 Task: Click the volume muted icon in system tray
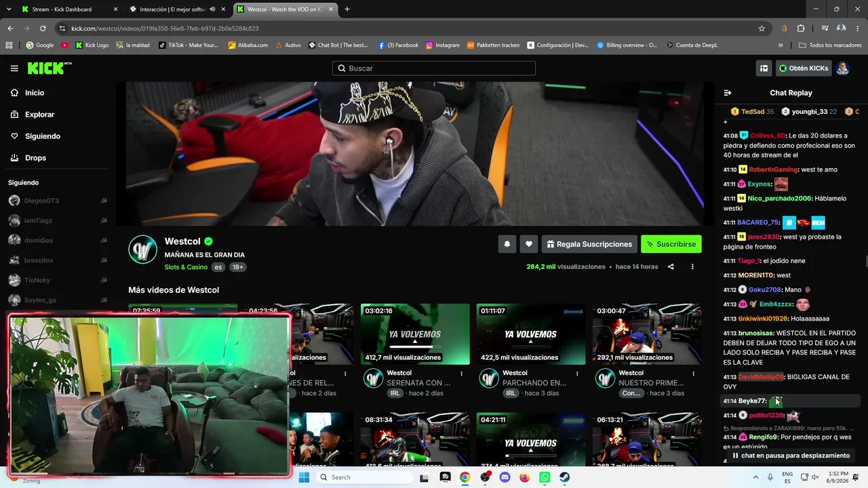[815, 477]
